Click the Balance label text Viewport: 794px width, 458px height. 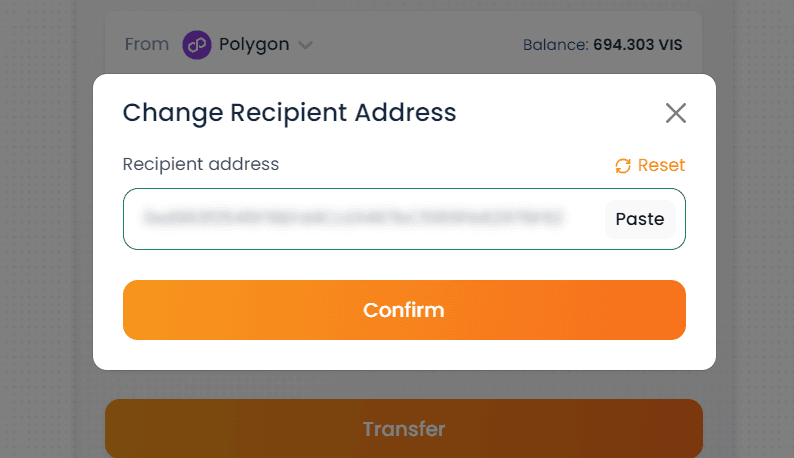click(x=555, y=45)
